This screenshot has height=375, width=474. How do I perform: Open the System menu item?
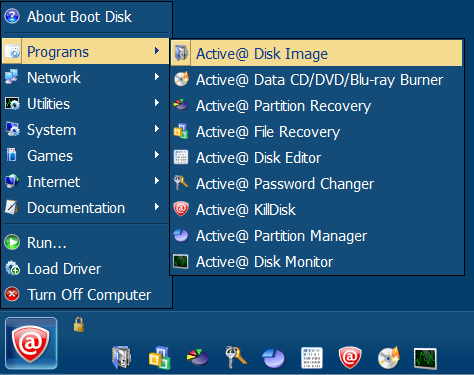(86, 130)
